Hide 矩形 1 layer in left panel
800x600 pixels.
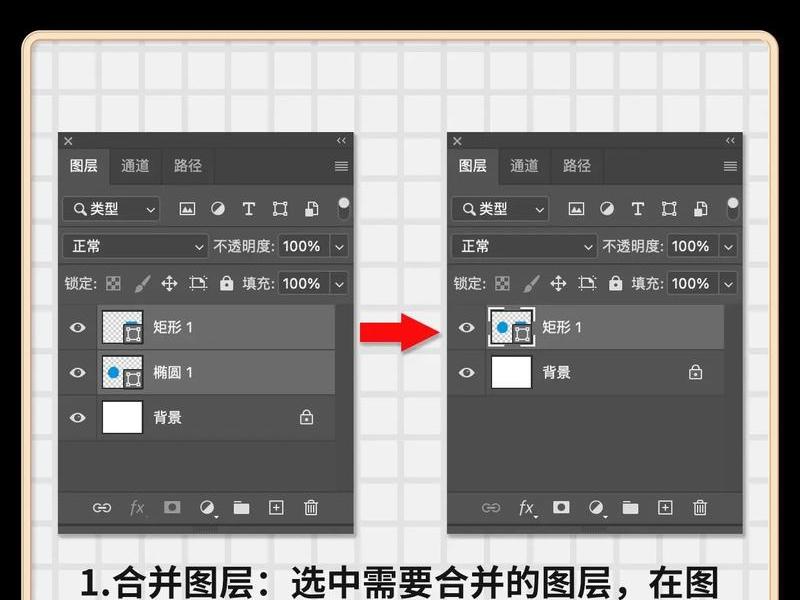click(x=78, y=328)
